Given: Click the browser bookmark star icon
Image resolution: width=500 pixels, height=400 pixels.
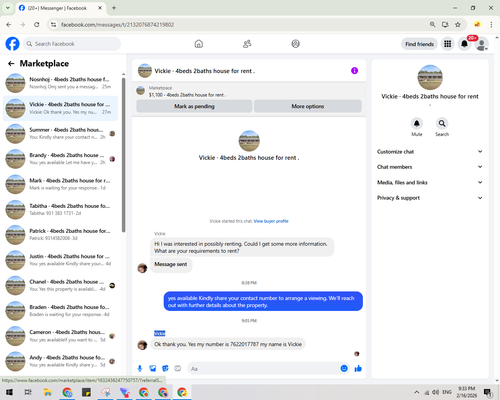Looking at the screenshot, I should coord(458,24).
